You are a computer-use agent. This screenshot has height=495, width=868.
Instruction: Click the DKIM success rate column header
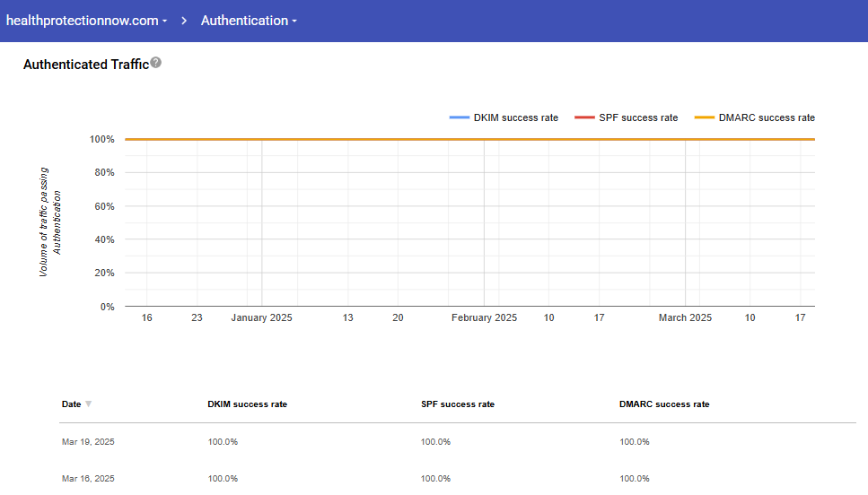247,404
